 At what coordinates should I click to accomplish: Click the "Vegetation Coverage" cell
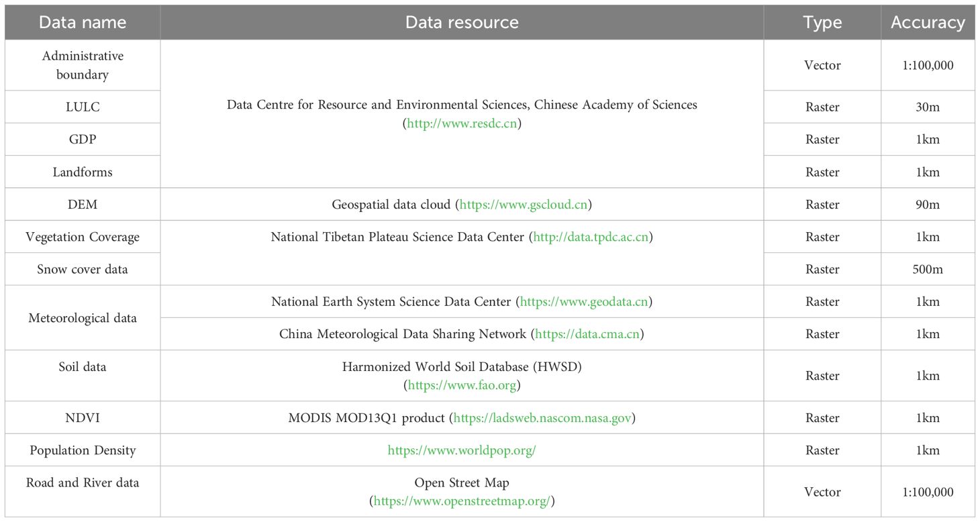(x=83, y=237)
